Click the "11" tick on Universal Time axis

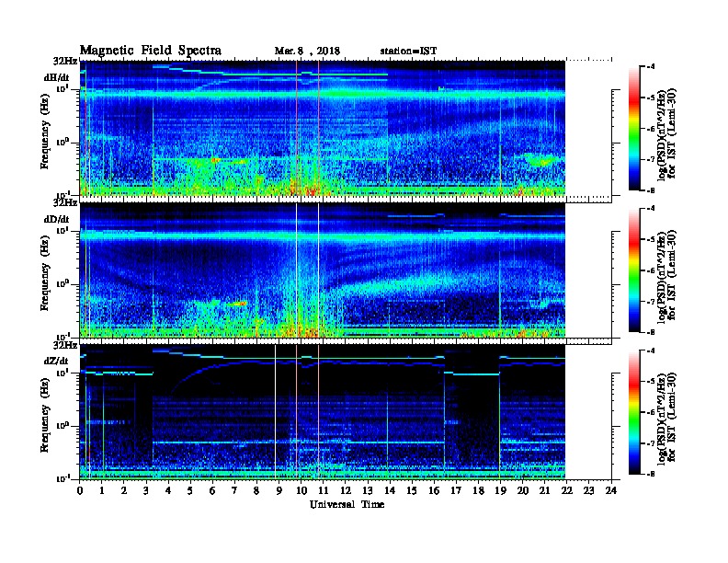(x=324, y=490)
